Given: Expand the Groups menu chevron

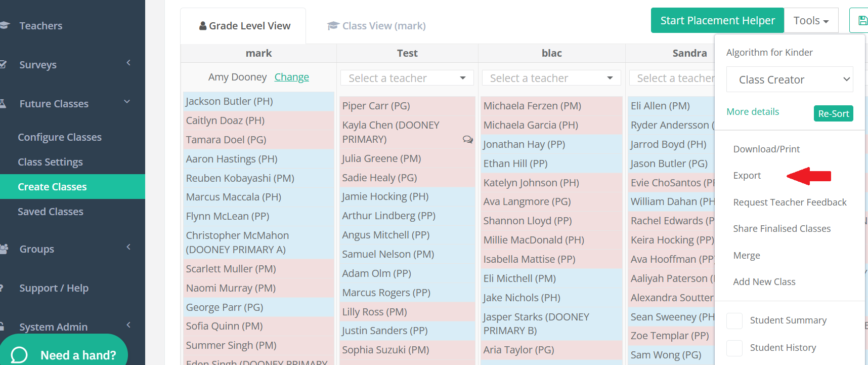Looking at the screenshot, I should point(128,247).
